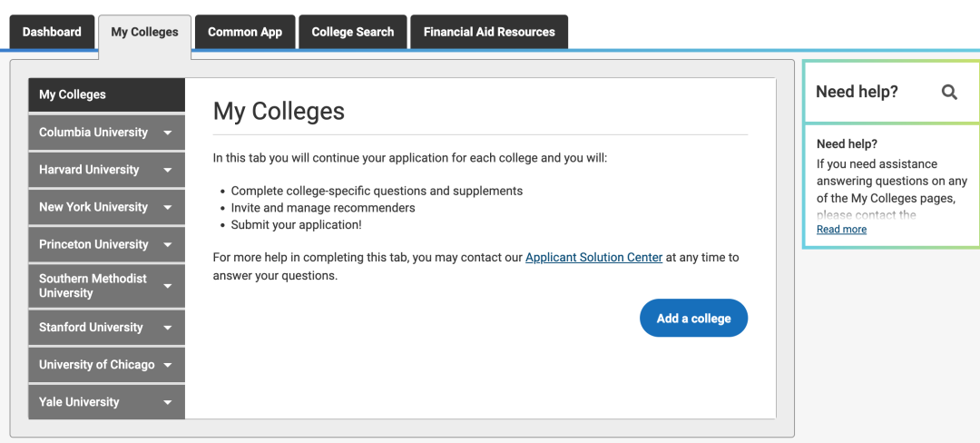This screenshot has width=980, height=443.
Task: Go to the College Search tab
Action: 353,32
